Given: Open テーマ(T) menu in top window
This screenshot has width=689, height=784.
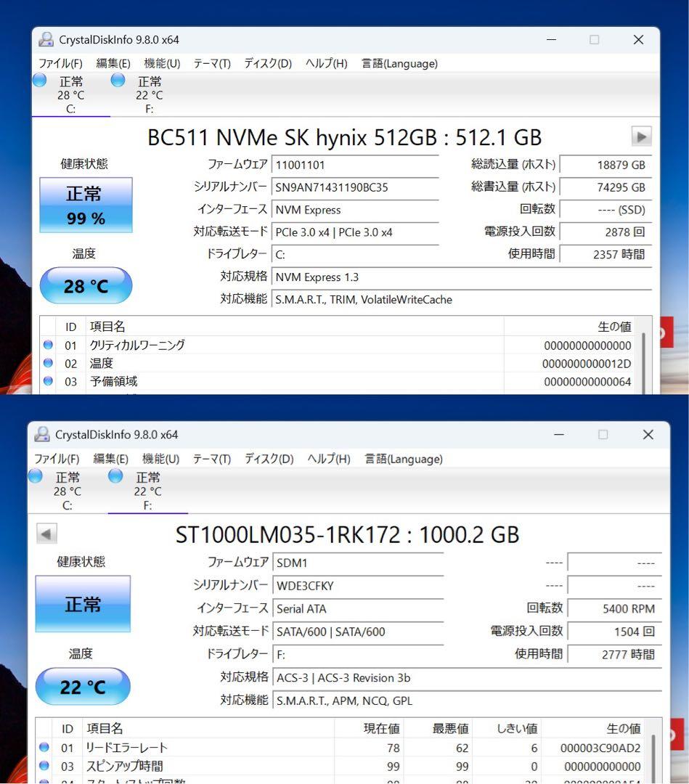Looking at the screenshot, I should point(212,63).
